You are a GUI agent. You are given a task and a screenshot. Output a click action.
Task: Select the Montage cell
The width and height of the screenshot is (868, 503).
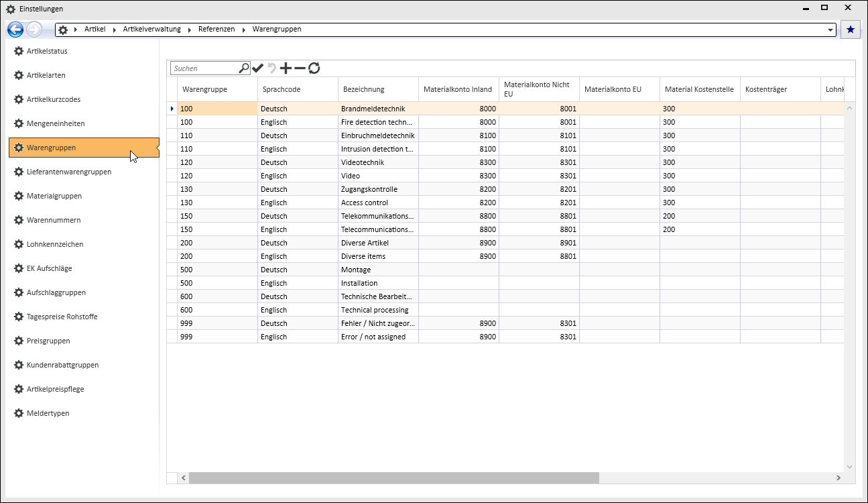pos(379,270)
